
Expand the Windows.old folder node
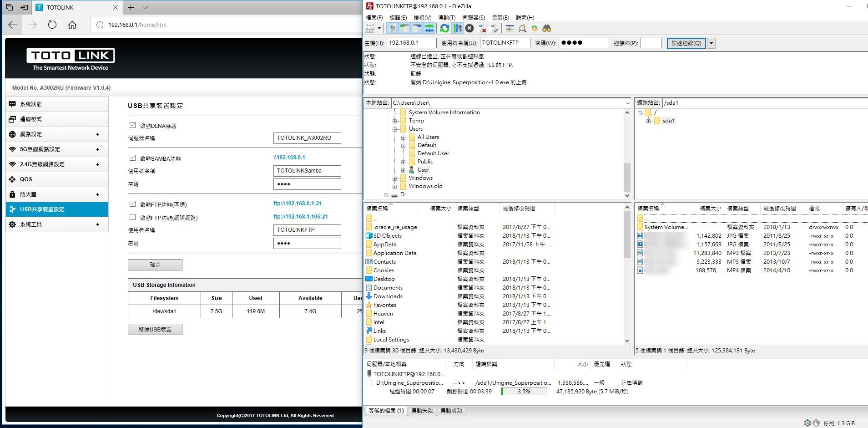(x=394, y=187)
